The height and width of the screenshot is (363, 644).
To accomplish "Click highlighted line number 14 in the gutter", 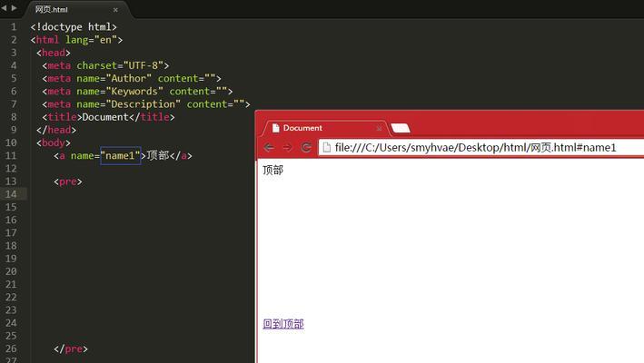I will point(11,194).
